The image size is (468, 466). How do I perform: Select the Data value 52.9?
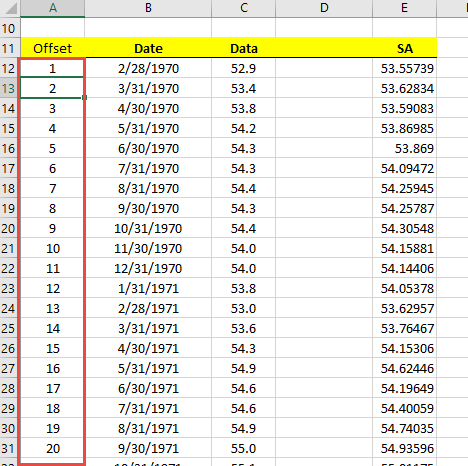coord(243,68)
